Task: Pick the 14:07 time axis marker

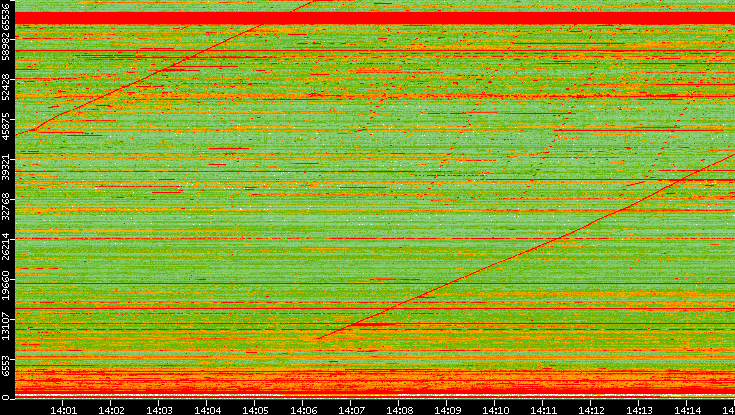Action: tap(352, 408)
